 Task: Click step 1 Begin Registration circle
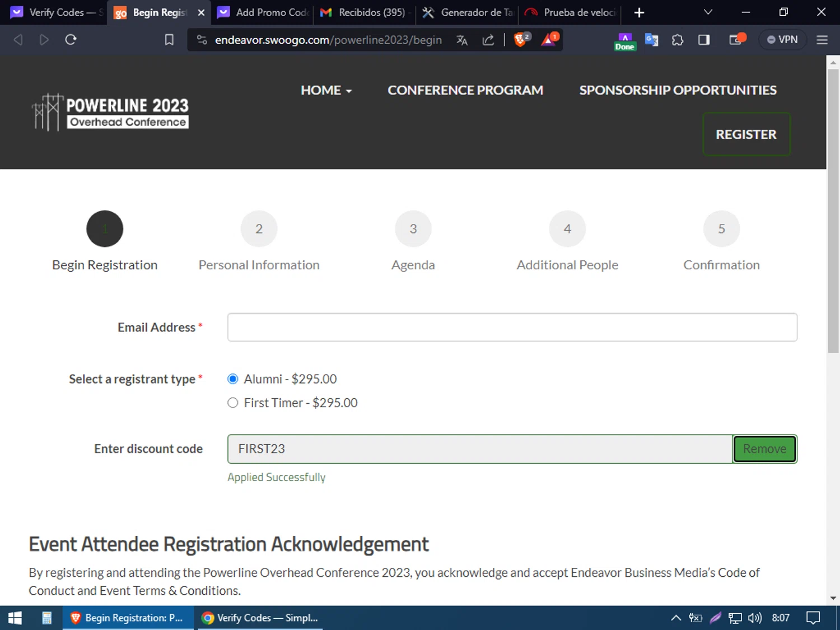pyautogui.click(x=105, y=228)
